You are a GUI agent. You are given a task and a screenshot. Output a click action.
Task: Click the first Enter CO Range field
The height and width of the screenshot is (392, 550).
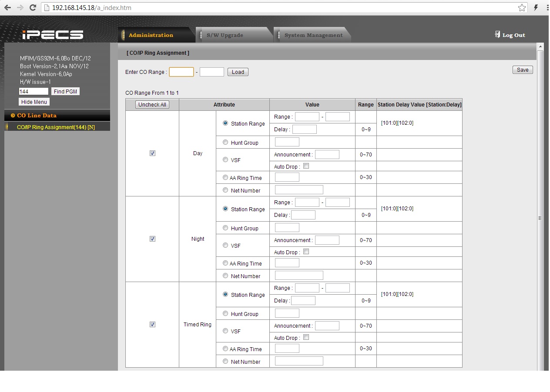181,72
